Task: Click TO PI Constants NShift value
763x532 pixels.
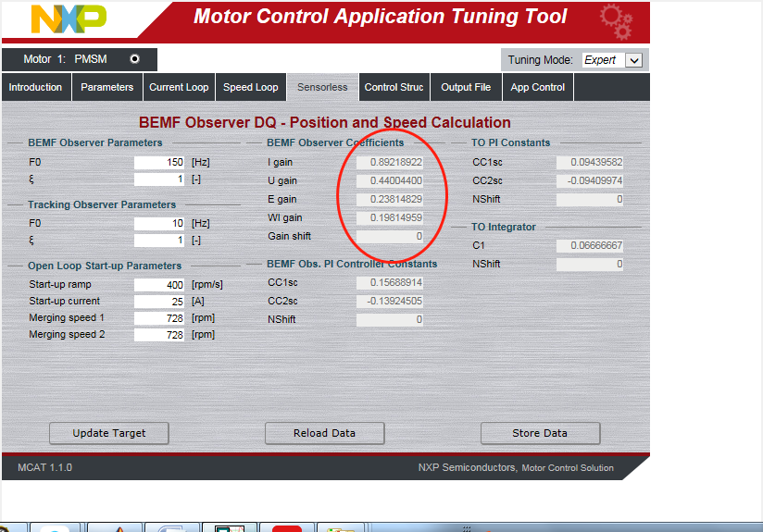Action: (590, 199)
